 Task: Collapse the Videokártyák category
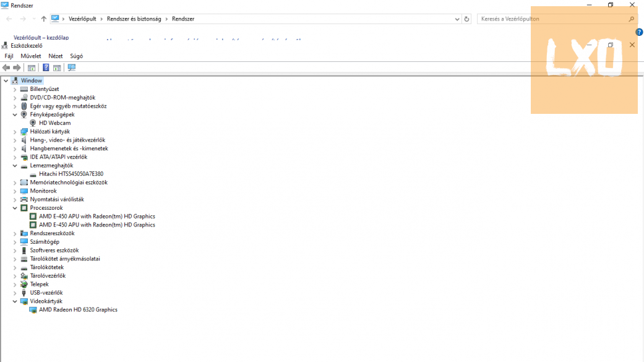point(15,301)
